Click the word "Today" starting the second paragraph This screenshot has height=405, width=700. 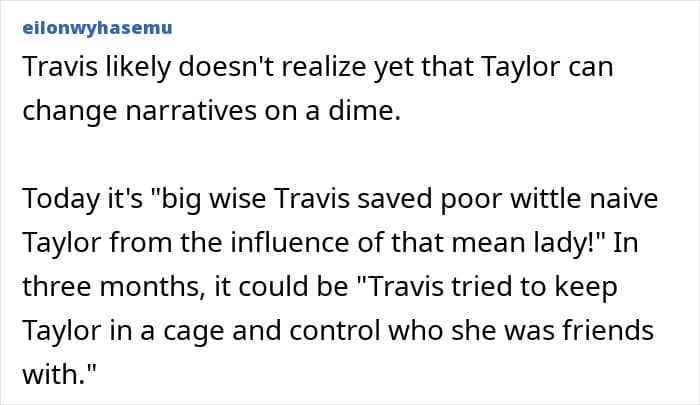coord(56,200)
